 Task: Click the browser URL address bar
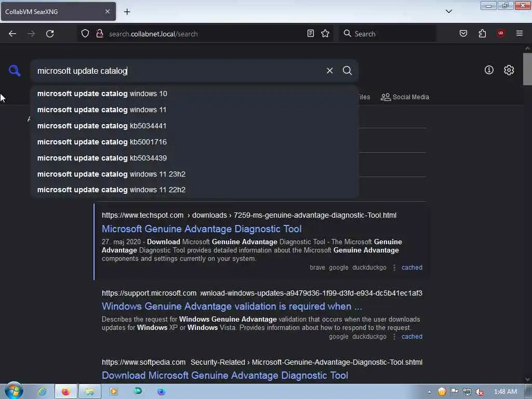(x=207, y=34)
